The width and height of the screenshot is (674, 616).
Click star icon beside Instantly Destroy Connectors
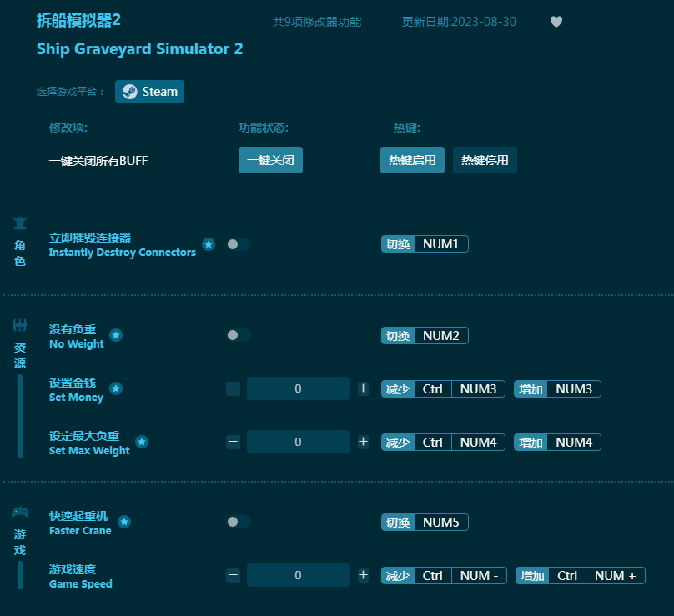[209, 244]
